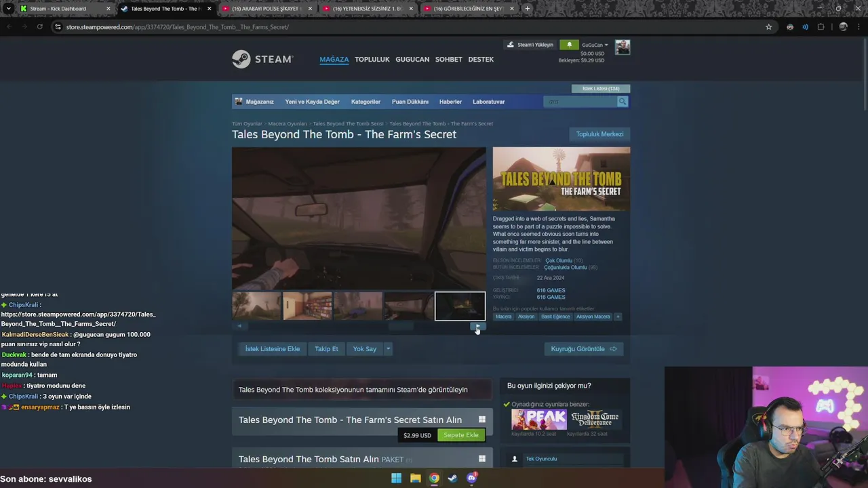
Task: Click the Kuyruğu Görüntüle button
Action: 583,349
